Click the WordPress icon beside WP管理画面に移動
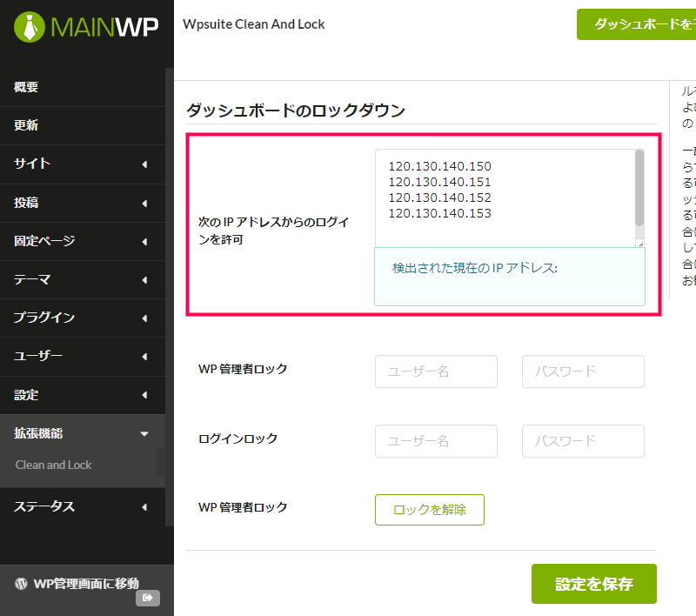Image resolution: width=696 pixels, height=616 pixels. pyautogui.click(x=21, y=584)
